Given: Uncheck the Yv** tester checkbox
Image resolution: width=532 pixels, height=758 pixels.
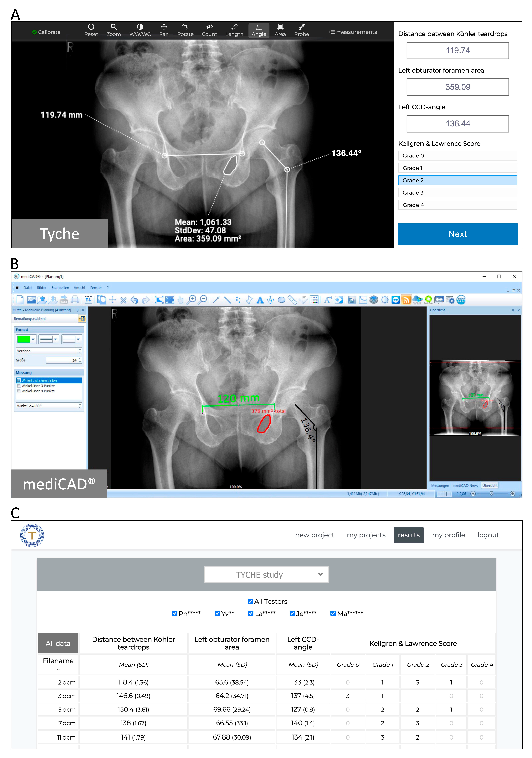Looking at the screenshot, I should 218,613.
